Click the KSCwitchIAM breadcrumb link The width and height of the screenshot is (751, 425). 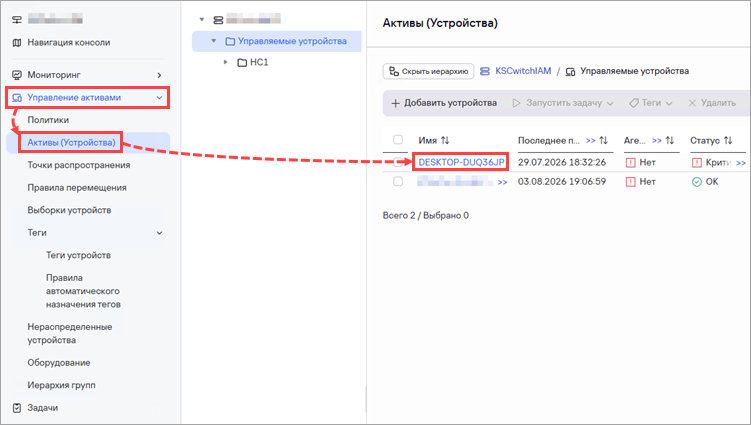tap(523, 71)
